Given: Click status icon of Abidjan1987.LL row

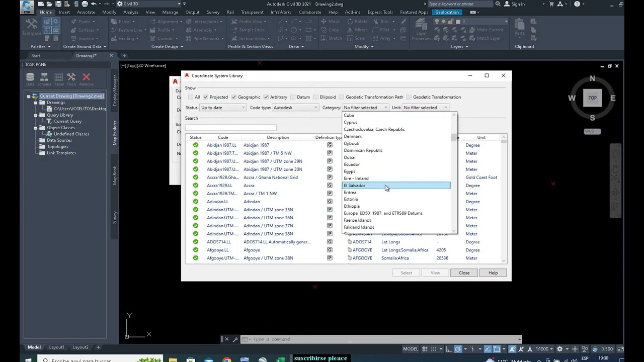Looking at the screenshot, I should coord(196,145).
